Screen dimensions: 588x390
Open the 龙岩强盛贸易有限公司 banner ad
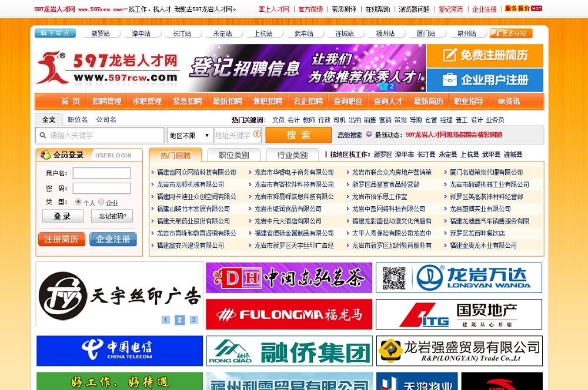[x=459, y=351]
